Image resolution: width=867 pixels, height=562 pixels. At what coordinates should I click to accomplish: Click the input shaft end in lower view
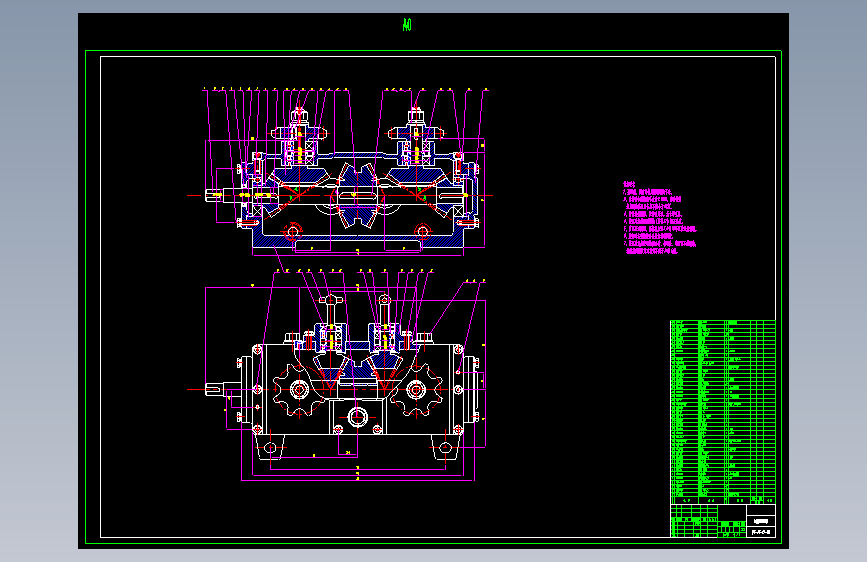pos(214,389)
